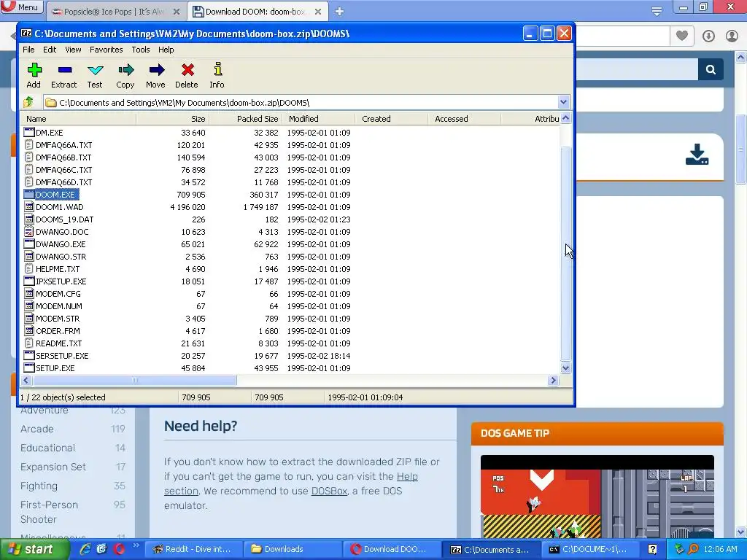Click the Windows start button

pos(34,549)
